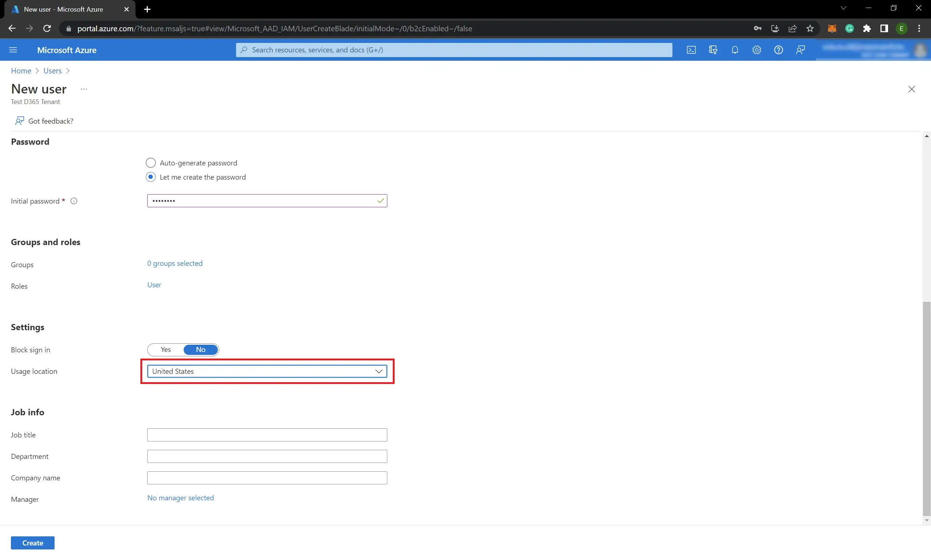Click Users breadcrumb link

pyautogui.click(x=52, y=70)
